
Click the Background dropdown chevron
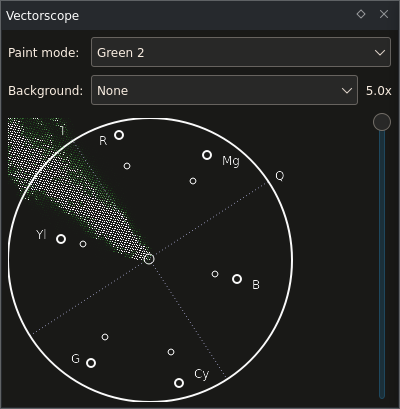pos(347,91)
